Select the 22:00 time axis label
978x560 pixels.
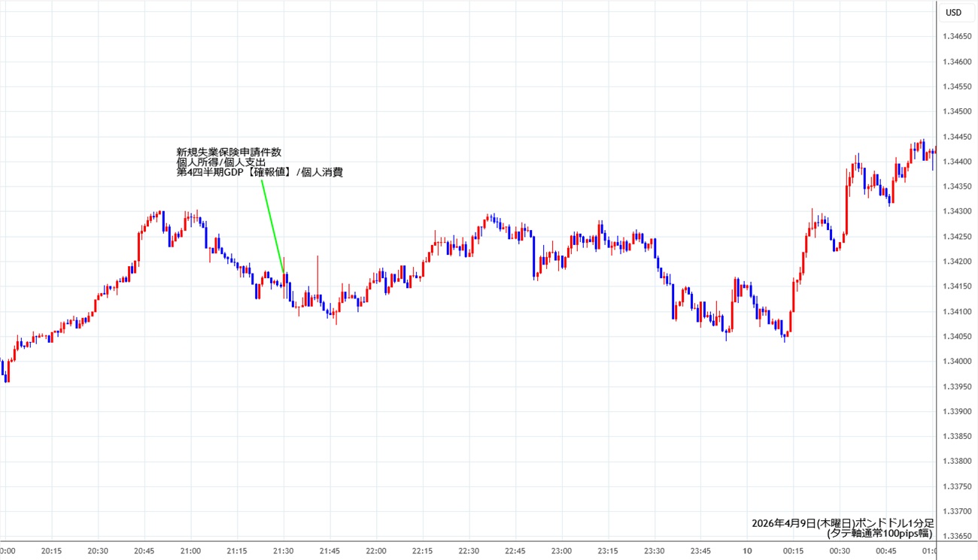coord(376,551)
